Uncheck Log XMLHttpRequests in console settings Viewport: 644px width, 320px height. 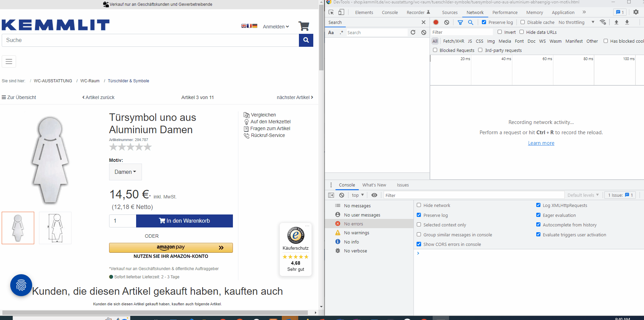point(538,205)
